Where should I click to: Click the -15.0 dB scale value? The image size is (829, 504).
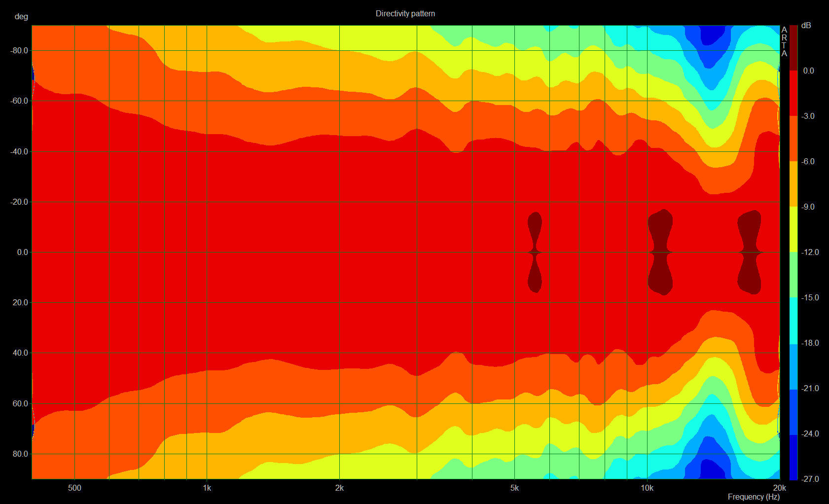[810, 297]
